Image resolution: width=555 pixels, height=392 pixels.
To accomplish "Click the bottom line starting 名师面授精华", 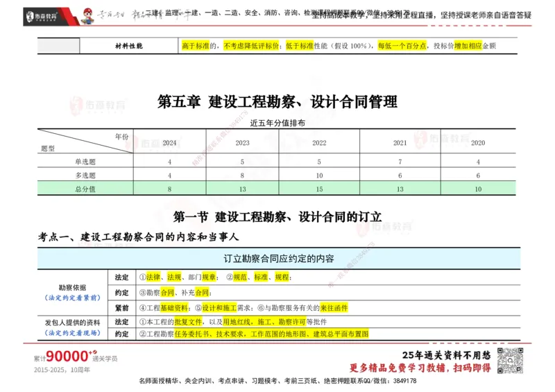I will point(278,381).
